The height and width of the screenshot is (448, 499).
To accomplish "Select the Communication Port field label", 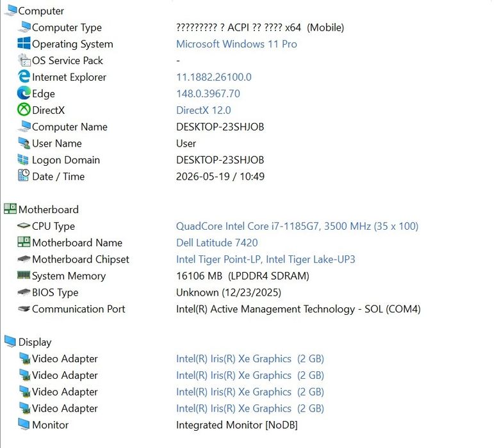I will click(x=79, y=309).
